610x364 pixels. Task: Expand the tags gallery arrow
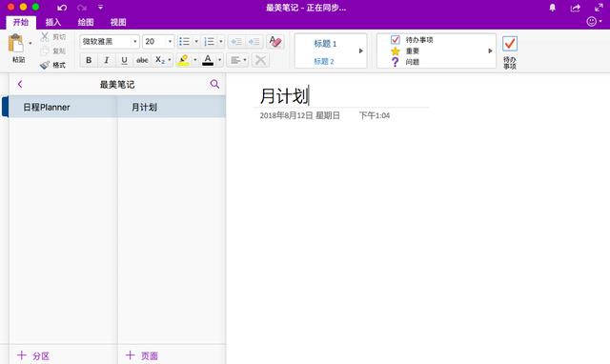point(490,51)
